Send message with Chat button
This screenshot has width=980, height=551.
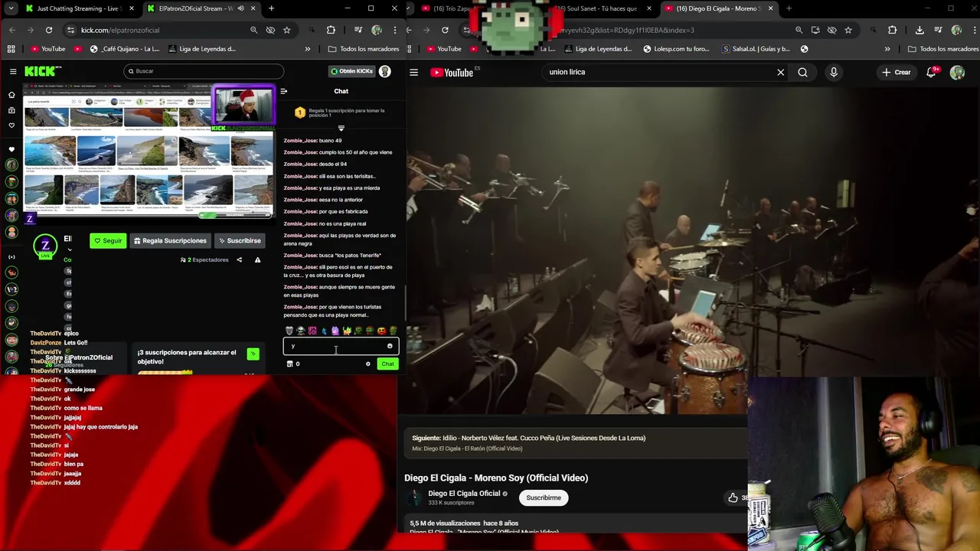point(387,364)
